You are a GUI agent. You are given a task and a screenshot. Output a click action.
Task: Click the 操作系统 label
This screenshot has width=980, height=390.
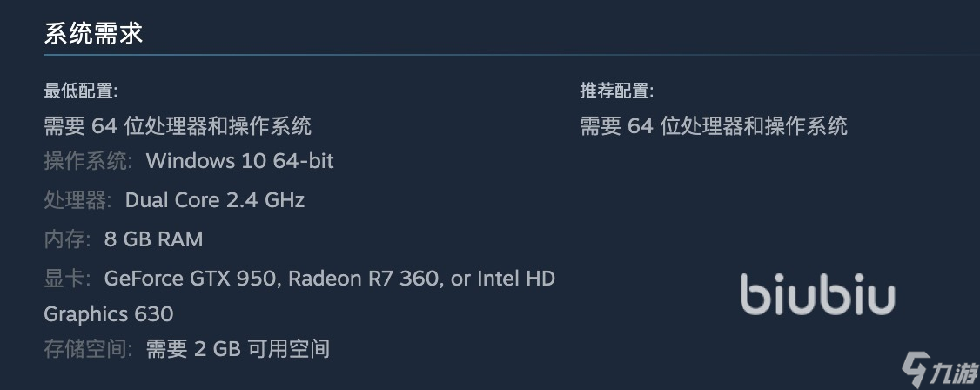pyautogui.click(x=88, y=161)
